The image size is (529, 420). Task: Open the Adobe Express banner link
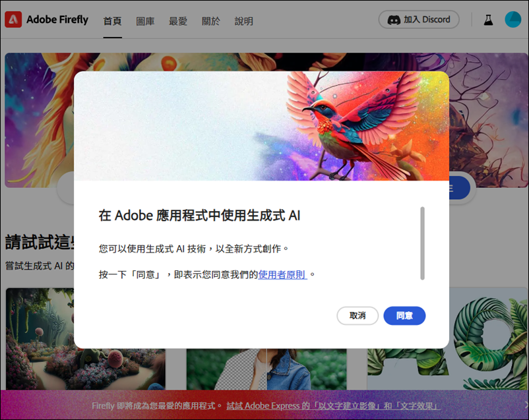[333, 406]
